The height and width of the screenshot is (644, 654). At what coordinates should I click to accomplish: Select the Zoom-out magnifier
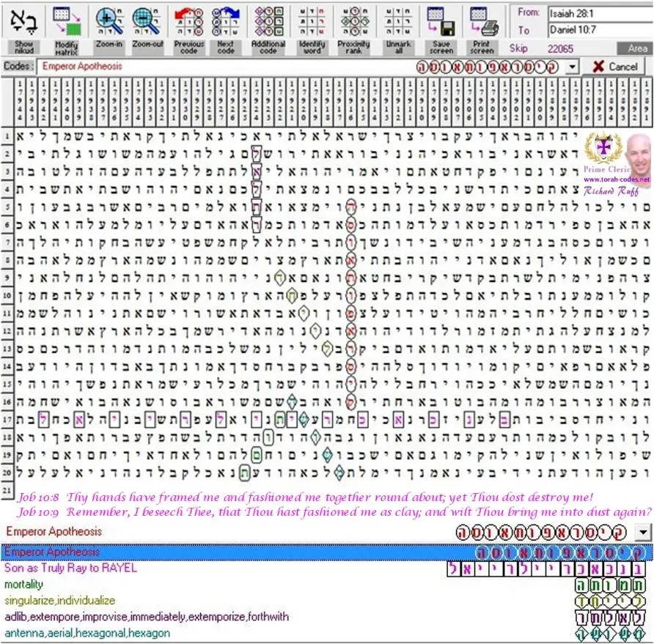point(147,21)
